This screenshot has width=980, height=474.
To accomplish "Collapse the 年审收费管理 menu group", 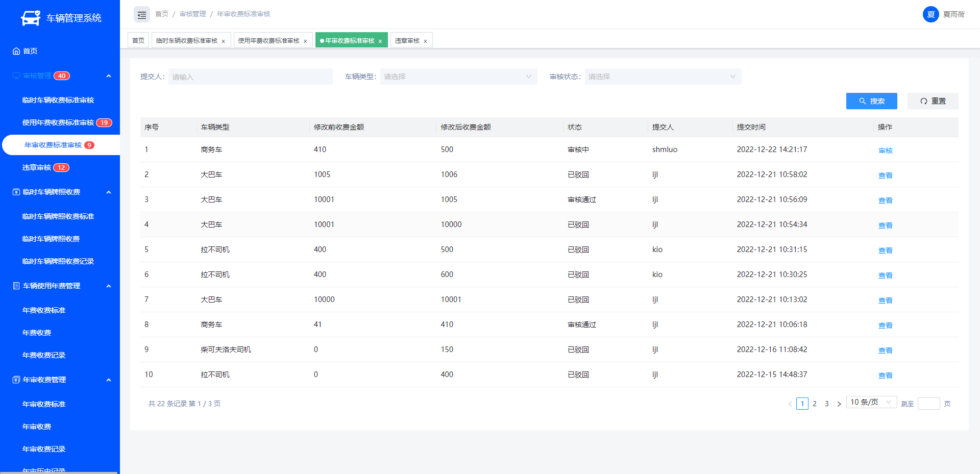I will pos(109,380).
